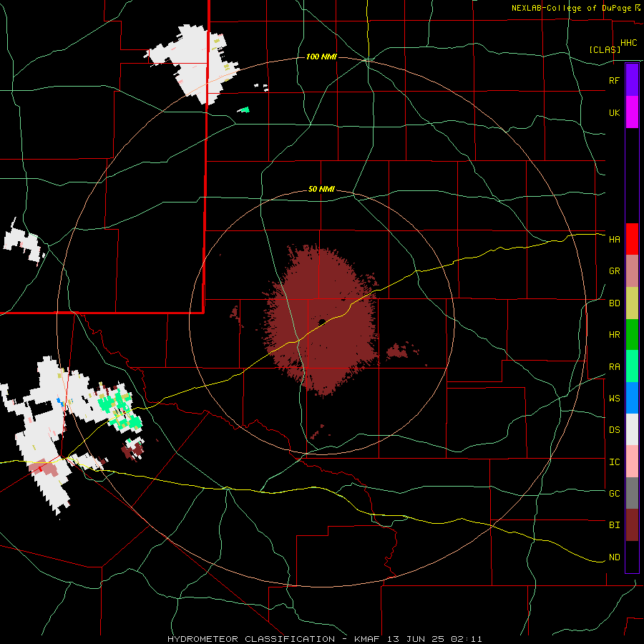This screenshot has height=644, width=644.
Task: Click the DS white legend swatch
Action: [632, 429]
